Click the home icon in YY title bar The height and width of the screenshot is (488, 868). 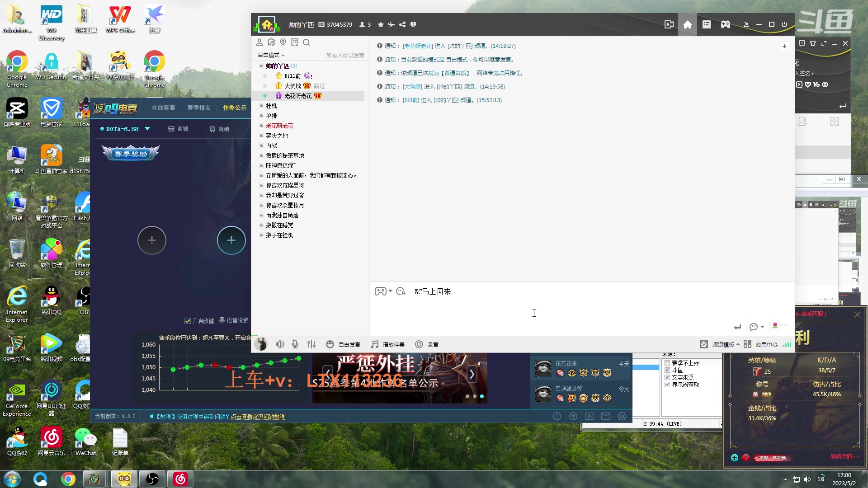point(688,24)
